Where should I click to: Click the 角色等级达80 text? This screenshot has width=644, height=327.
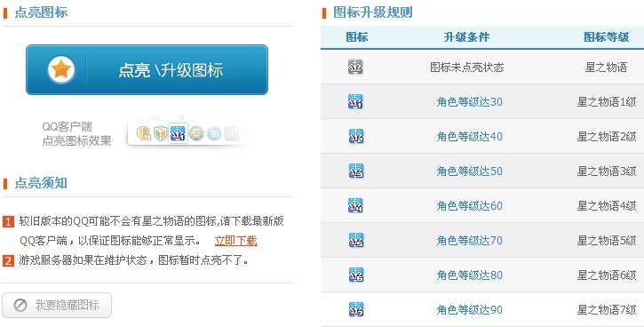469,275
